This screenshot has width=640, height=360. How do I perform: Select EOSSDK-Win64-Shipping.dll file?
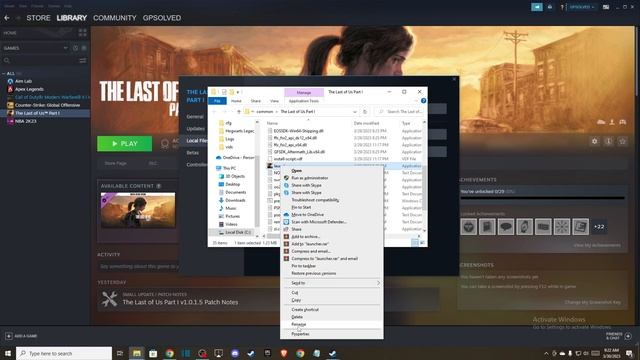point(298,131)
